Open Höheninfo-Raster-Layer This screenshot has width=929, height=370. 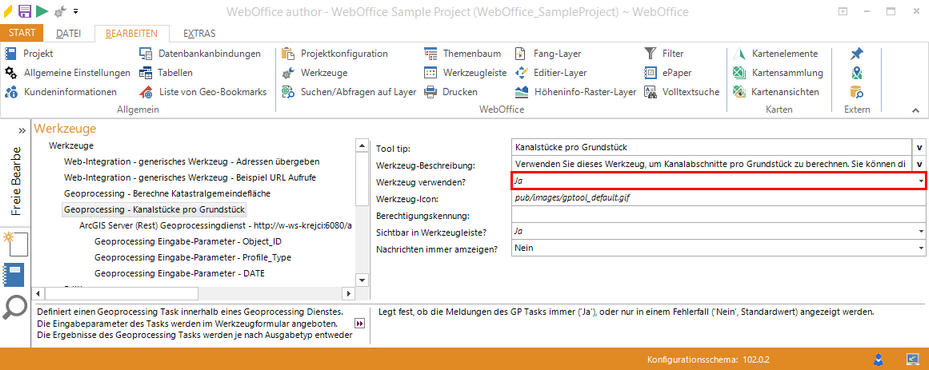click(575, 92)
